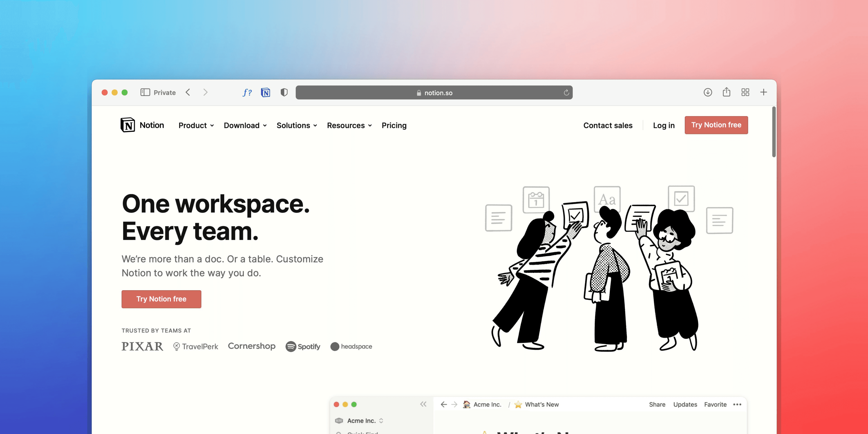Click the Log in link
Screen dimensions: 868x434
tap(663, 125)
